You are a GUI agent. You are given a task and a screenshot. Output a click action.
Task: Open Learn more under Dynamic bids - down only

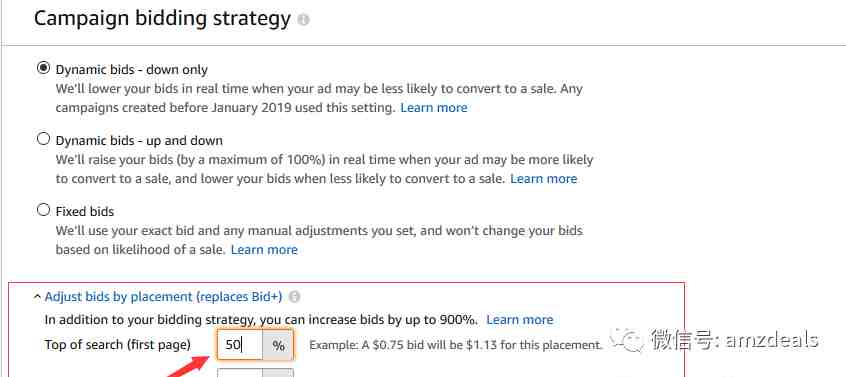[434, 108]
